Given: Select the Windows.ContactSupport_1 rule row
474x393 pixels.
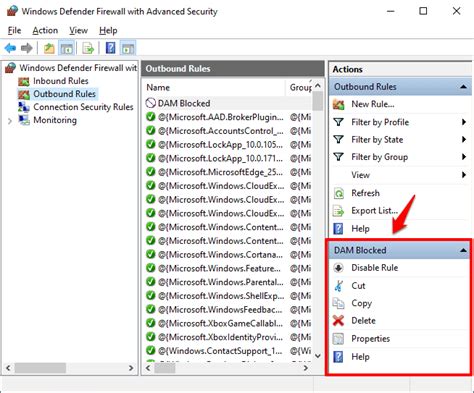Looking at the screenshot, I should [228, 351].
